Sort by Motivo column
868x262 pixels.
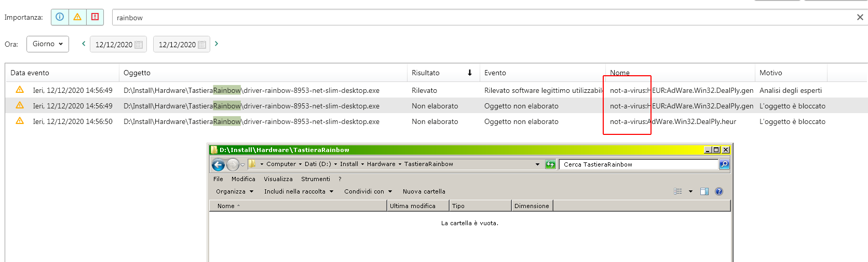(791, 73)
